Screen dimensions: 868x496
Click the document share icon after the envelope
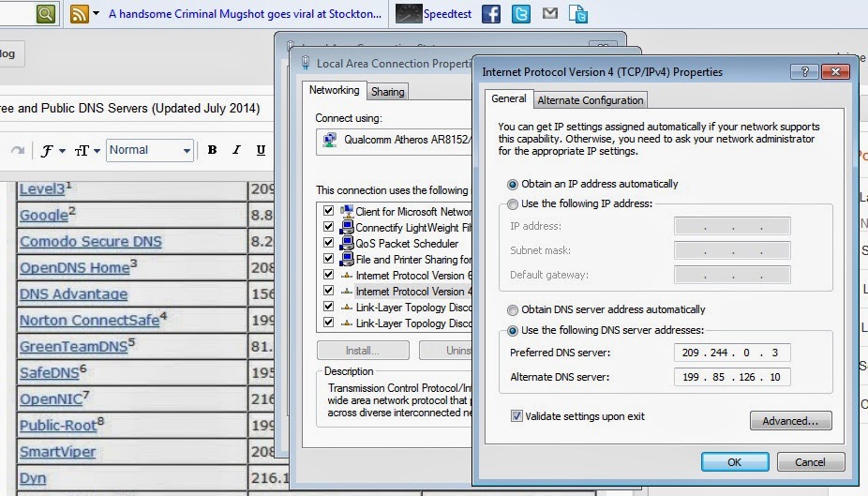578,14
